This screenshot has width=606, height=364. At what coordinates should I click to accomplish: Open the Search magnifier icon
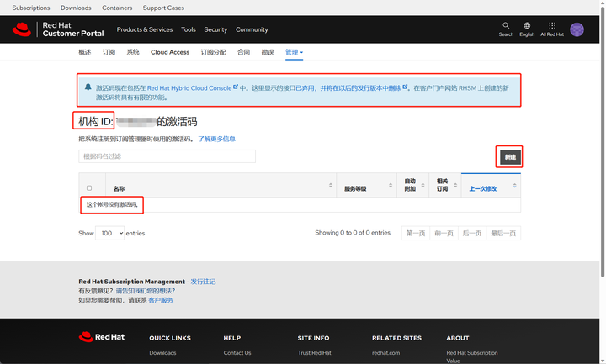click(x=506, y=25)
